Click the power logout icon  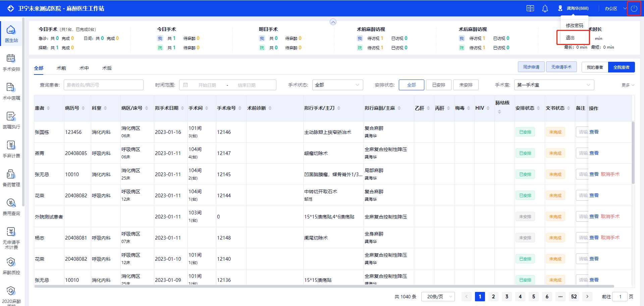634,8
